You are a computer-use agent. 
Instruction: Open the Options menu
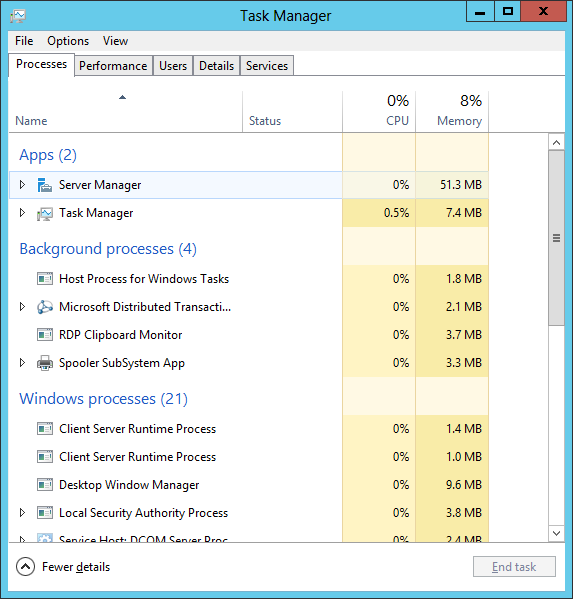(x=68, y=41)
